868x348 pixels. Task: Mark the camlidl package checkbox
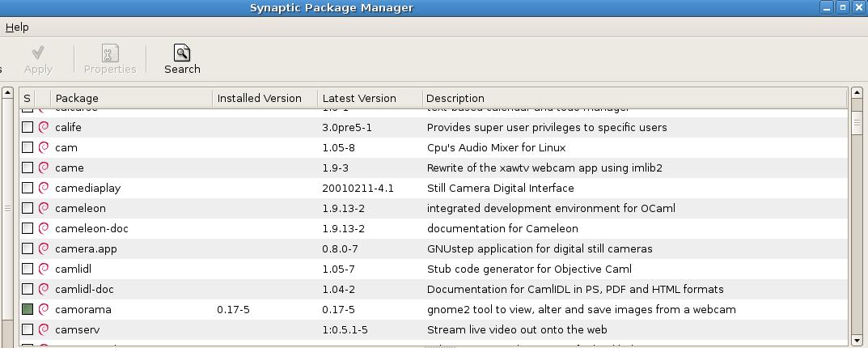pos(28,269)
